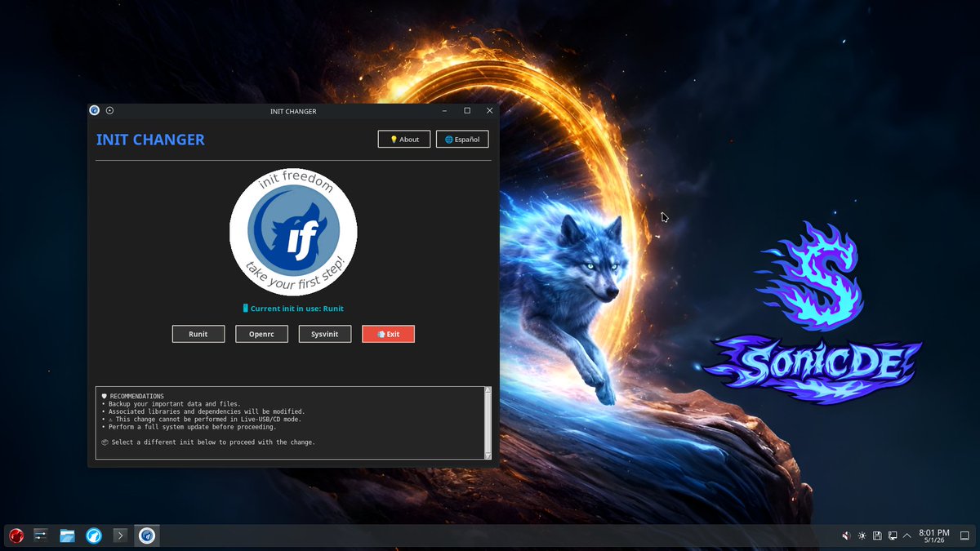Viewport: 980px width, 551px height.
Task: Open the blue round browser icon in taskbar
Action: [94, 535]
